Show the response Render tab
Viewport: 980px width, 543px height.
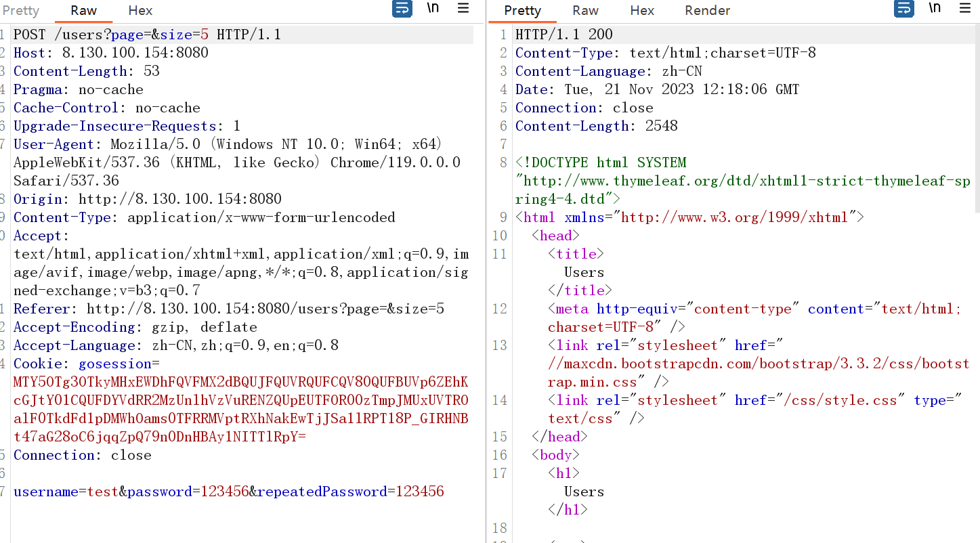(707, 10)
